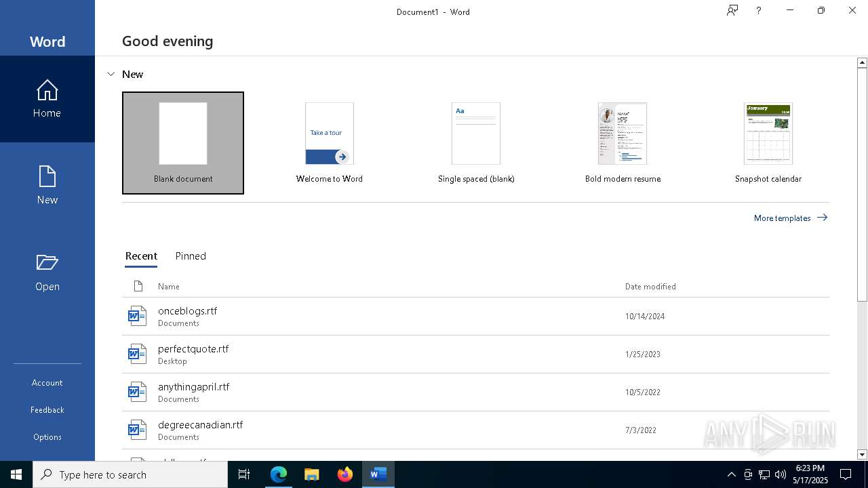
Task: Open File Explorer from the taskbar
Action: click(311, 474)
